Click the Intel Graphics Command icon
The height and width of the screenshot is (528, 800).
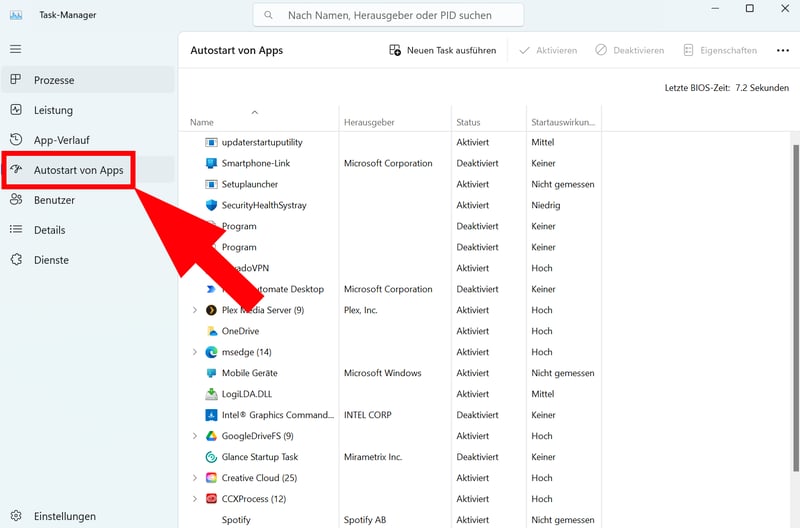point(211,415)
